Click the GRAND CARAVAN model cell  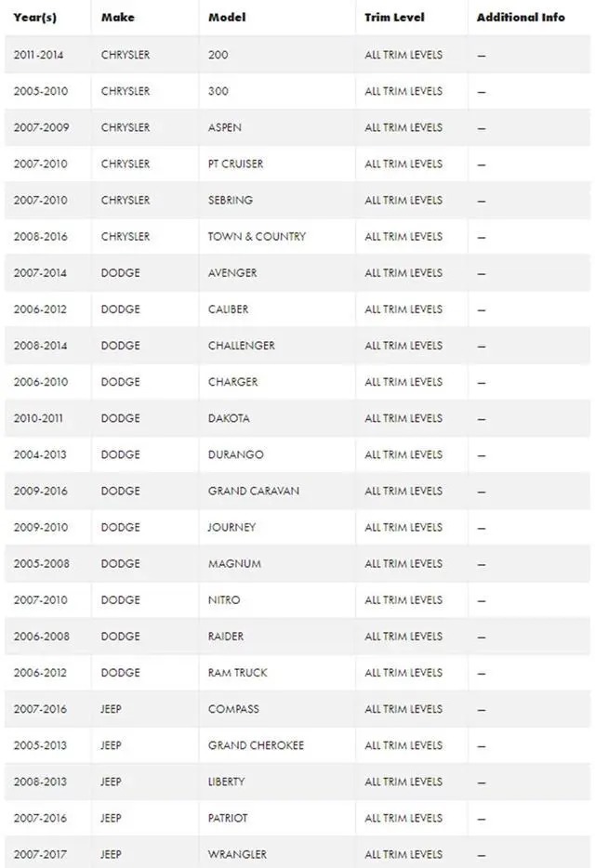click(x=254, y=491)
